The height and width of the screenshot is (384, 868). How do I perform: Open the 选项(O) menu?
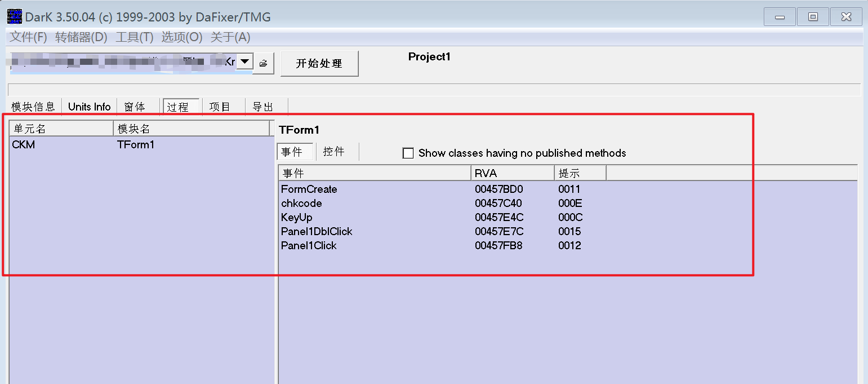[x=182, y=37]
